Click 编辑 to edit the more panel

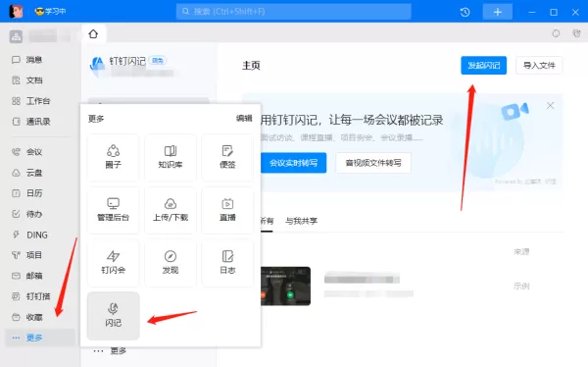point(244,119)
